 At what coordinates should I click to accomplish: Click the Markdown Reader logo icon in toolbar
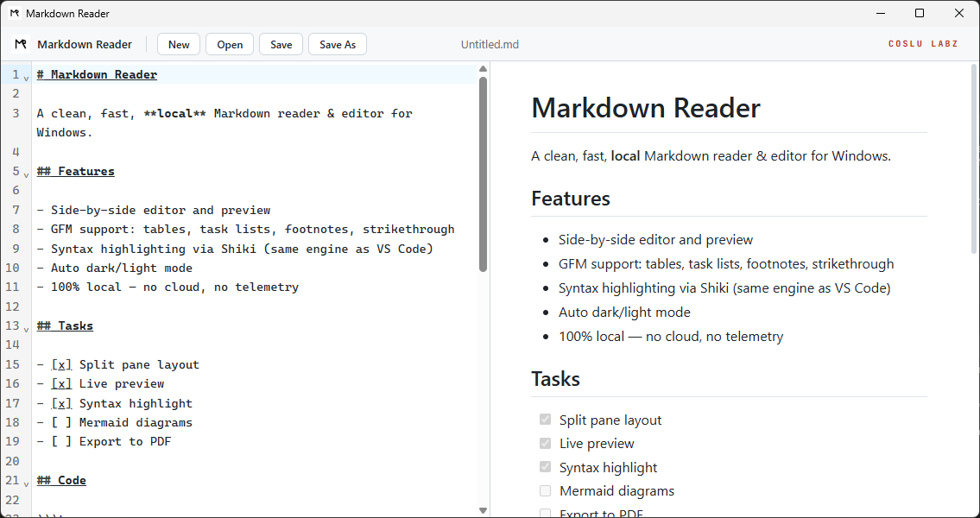22,44
